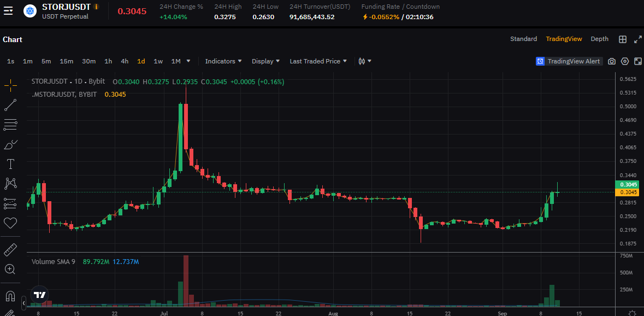Screen dimensions: 644x316
Task: Open the multi-chart grid layout icon
Action: click(623, 39)
